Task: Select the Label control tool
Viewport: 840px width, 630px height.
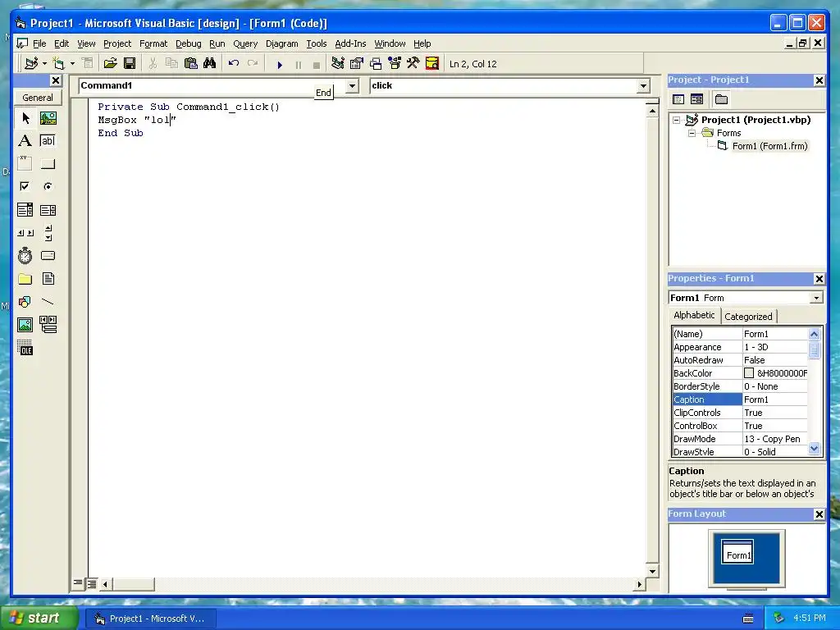Action: tap(25, 141)
